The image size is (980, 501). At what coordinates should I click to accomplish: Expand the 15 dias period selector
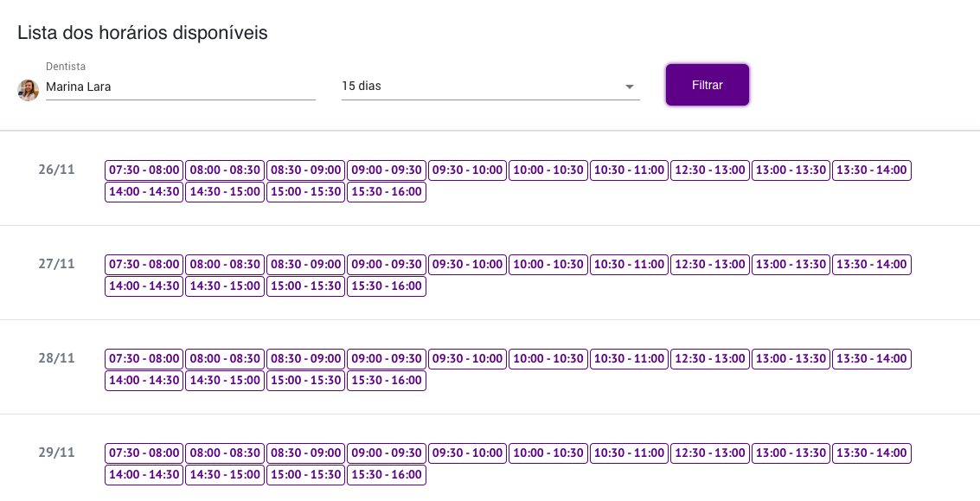point(490,87)
